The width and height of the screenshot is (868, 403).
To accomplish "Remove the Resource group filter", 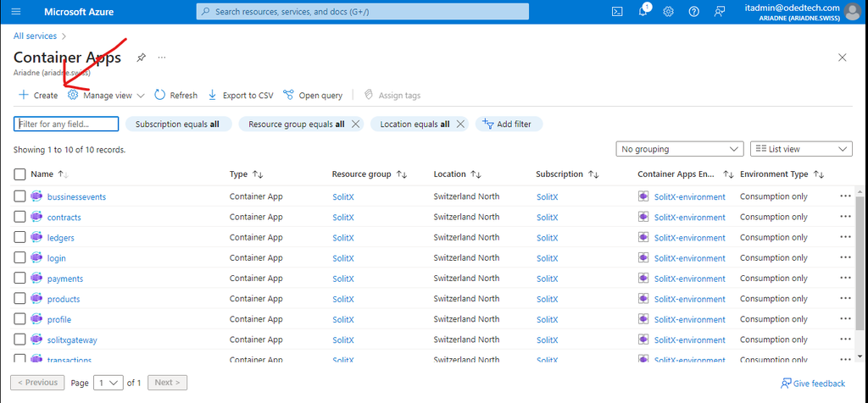I will click(x=356, y=124).
